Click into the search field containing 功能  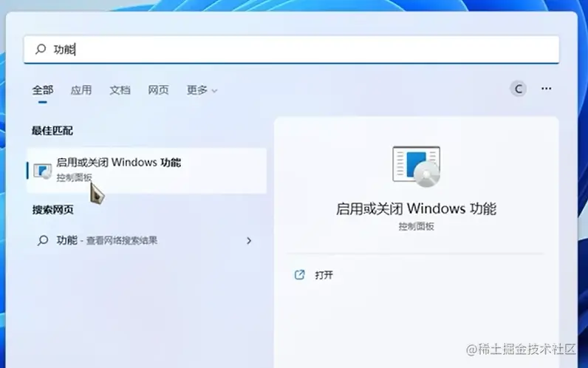(291, 50)
